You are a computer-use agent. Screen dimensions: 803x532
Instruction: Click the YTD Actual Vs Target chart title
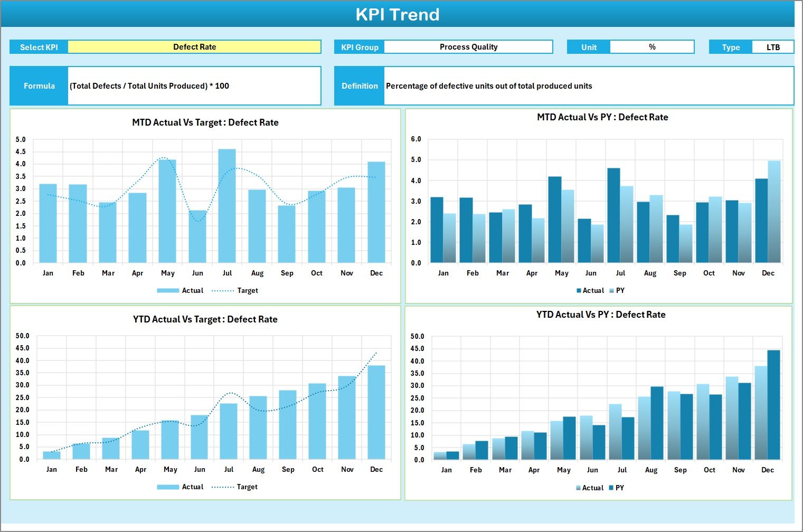205,319
